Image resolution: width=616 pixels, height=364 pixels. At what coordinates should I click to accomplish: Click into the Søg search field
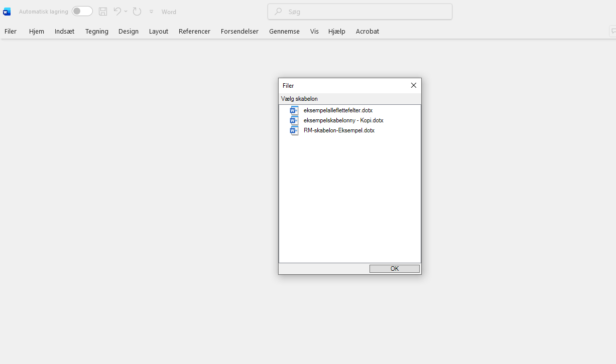[359, 12]
